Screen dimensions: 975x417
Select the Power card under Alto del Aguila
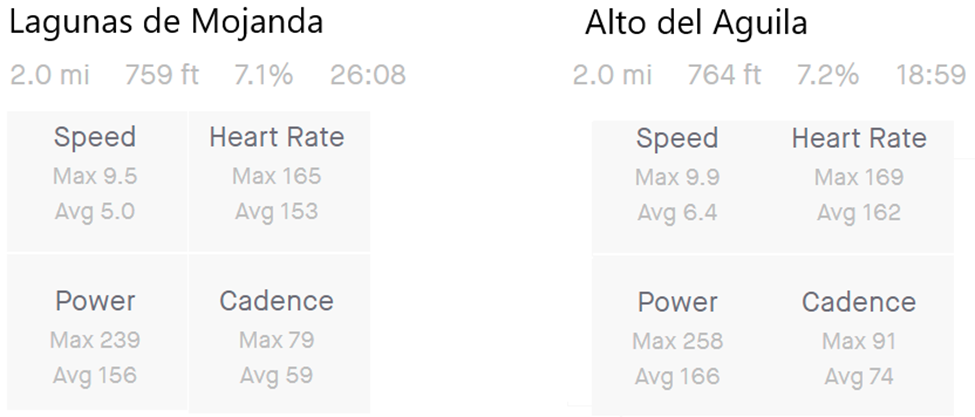(680, 336)
